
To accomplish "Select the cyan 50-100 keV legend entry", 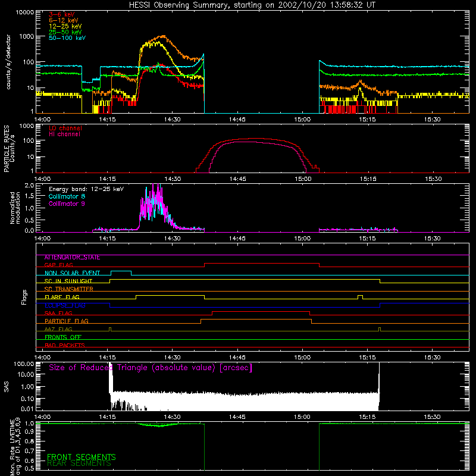I will click(67, 38).
